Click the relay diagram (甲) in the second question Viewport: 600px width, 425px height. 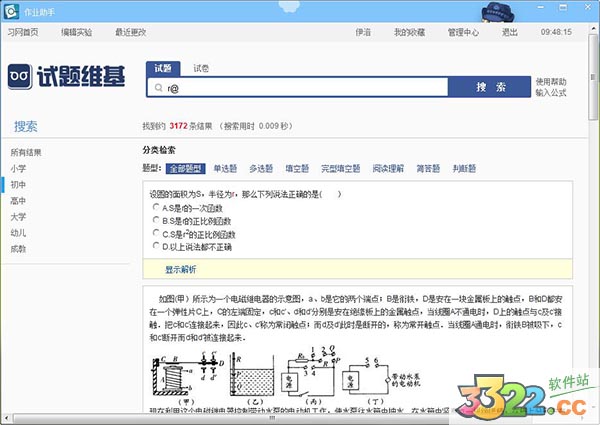[188, 378]
